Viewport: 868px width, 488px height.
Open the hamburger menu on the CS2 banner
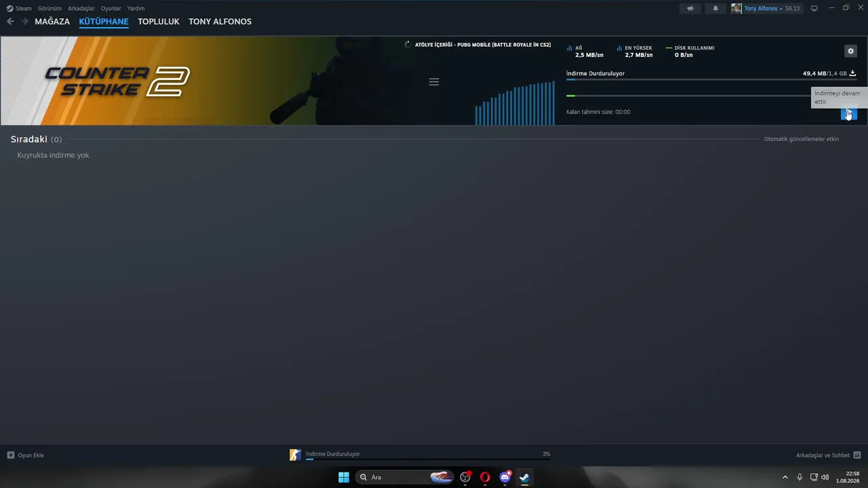[x=434, y=82]
